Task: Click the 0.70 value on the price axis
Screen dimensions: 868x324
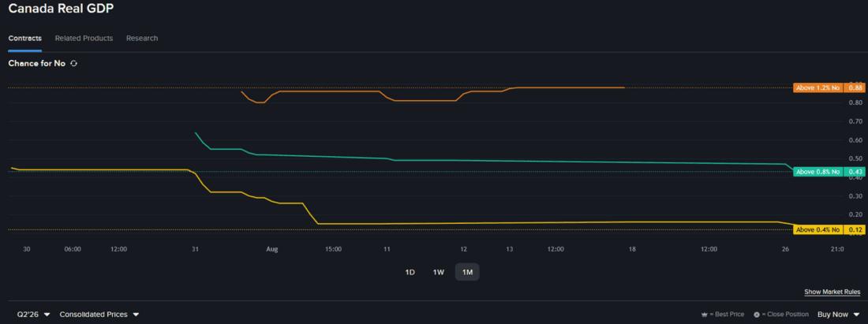Action: point(855,121)
